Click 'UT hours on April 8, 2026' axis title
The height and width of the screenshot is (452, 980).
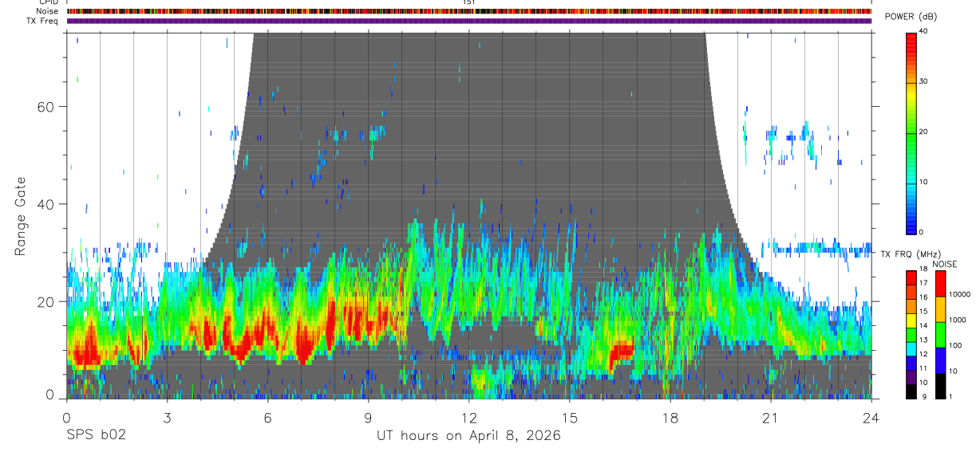[468, 436]
